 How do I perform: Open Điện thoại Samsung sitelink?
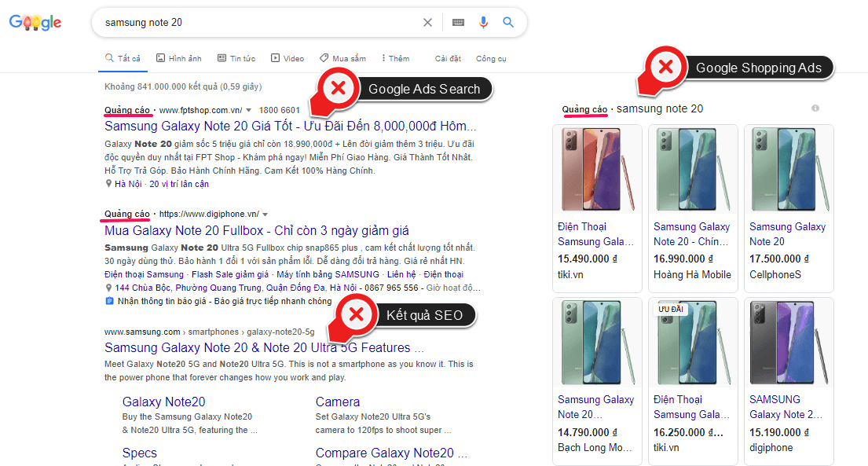144,274
